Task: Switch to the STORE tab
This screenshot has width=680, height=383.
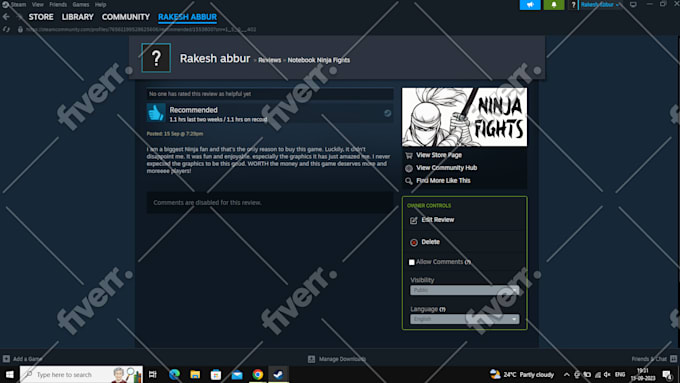Action: tap(41, 17)
